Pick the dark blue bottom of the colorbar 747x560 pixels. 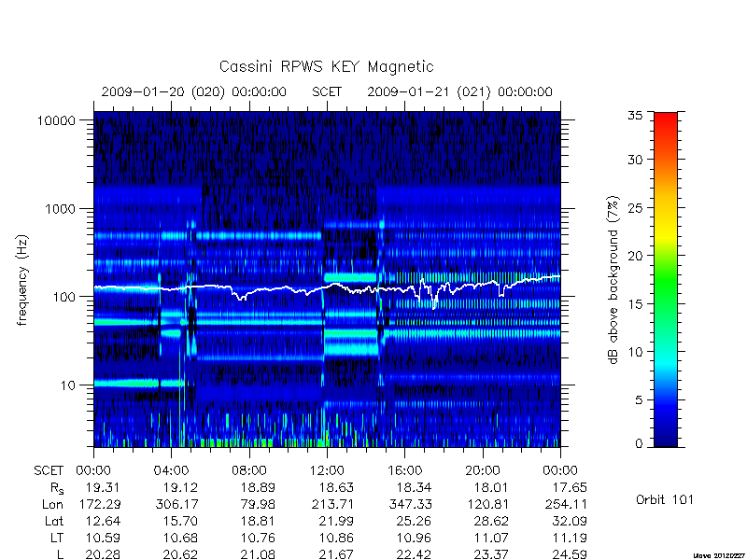pos(666,441)
